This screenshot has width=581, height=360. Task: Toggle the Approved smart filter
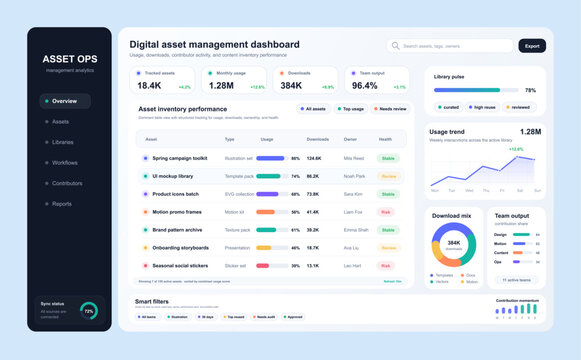point(293,317)
